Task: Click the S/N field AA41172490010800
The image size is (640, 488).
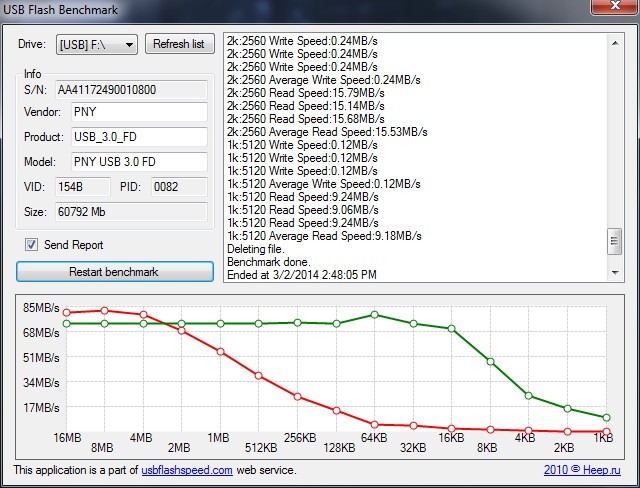Action: tap(131, 90)
